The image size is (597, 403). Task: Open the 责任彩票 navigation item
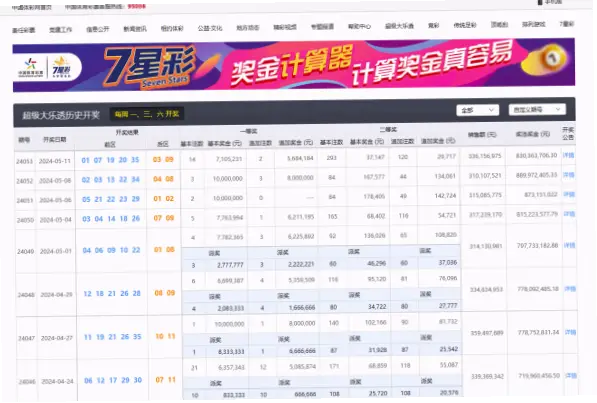coord(24,30)
